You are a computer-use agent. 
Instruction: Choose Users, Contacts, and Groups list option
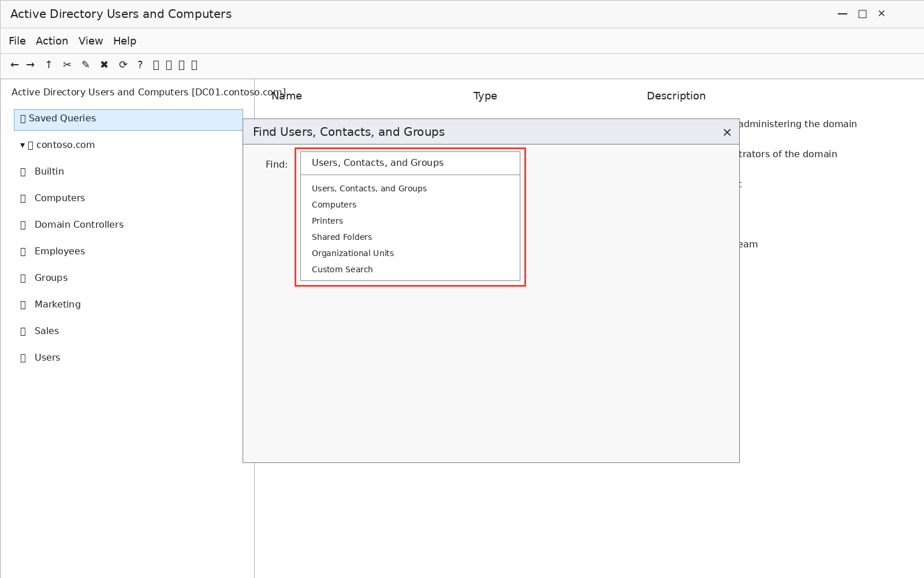pos(369,188)
